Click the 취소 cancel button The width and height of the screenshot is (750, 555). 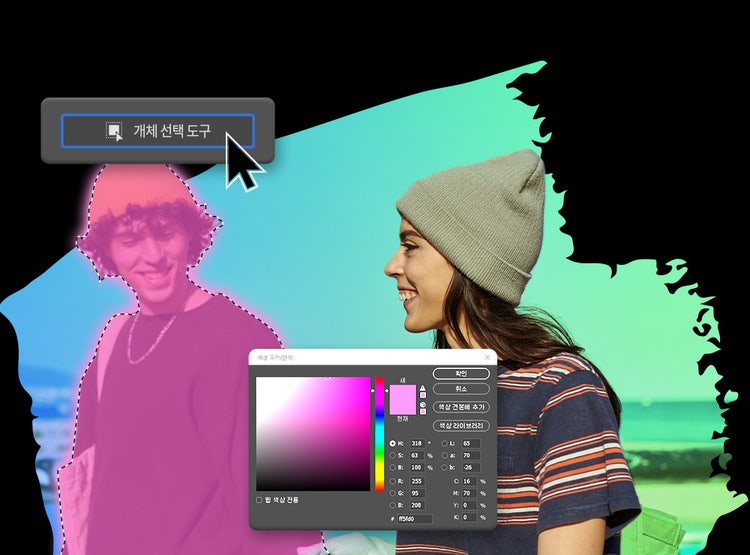[461, 389]
